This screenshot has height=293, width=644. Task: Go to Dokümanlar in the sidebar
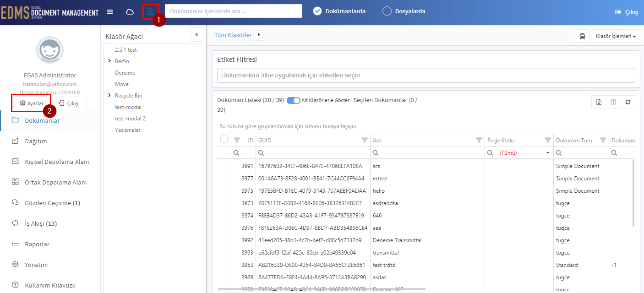coord(50,121)
